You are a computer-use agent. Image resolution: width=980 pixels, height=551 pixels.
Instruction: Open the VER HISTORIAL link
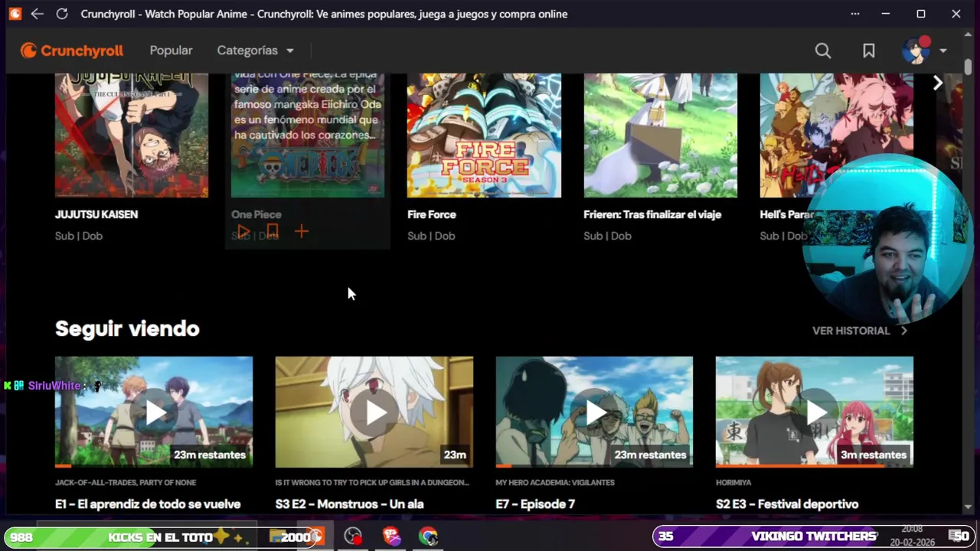click(x=851, y=331)
